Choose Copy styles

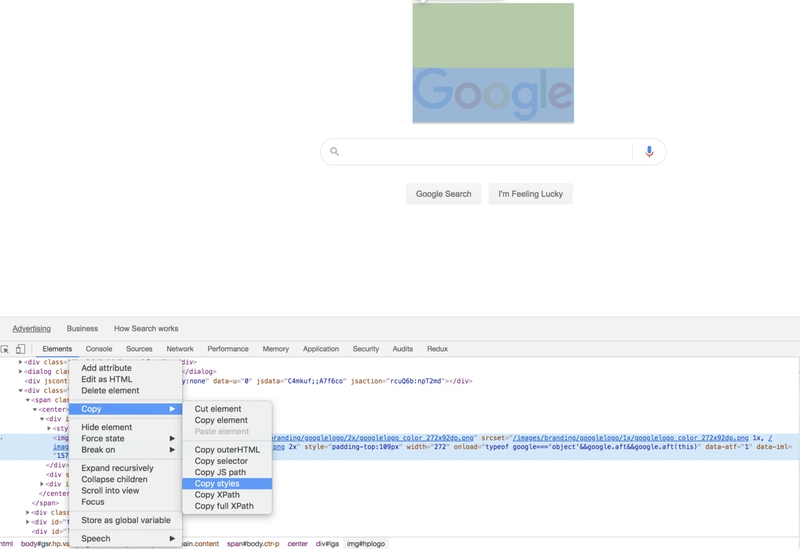227,483
